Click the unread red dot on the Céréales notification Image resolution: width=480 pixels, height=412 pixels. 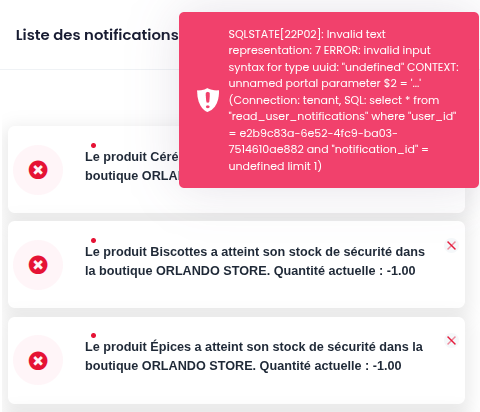[93, 145]
